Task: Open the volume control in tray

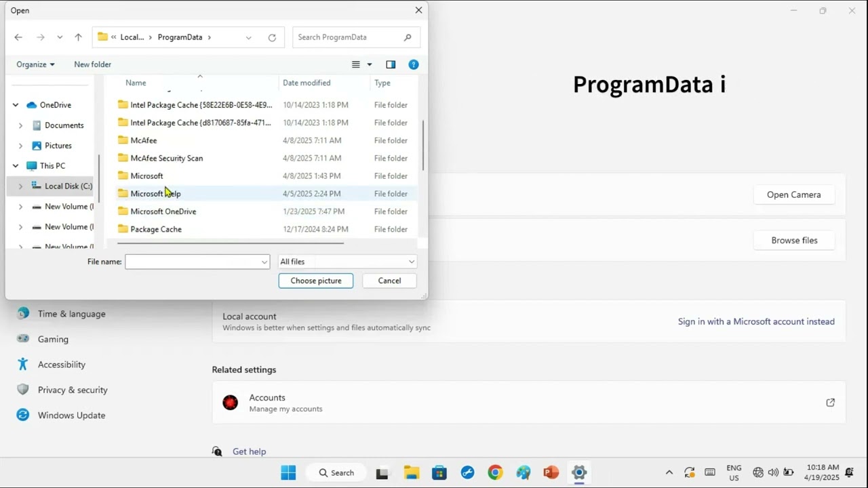Action: point(773,472)
